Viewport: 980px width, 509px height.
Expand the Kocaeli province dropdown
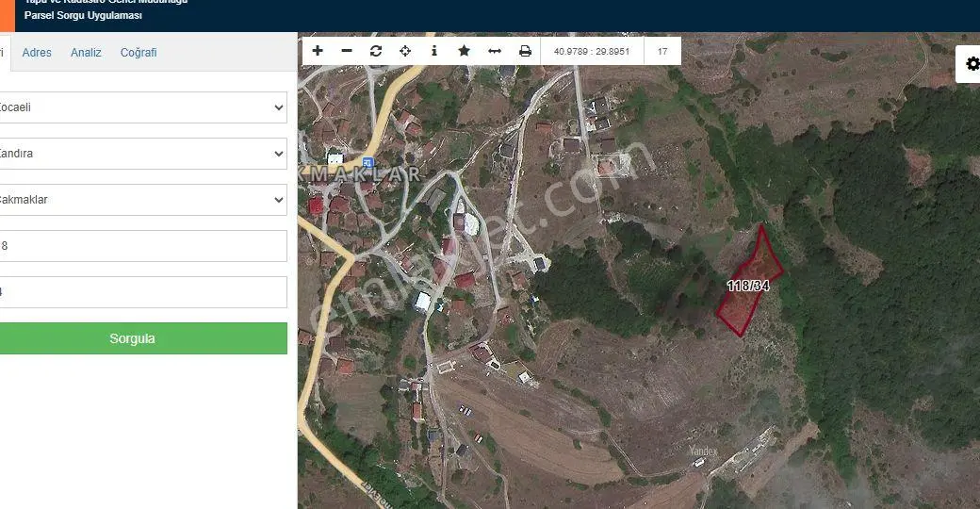(143, 107)
